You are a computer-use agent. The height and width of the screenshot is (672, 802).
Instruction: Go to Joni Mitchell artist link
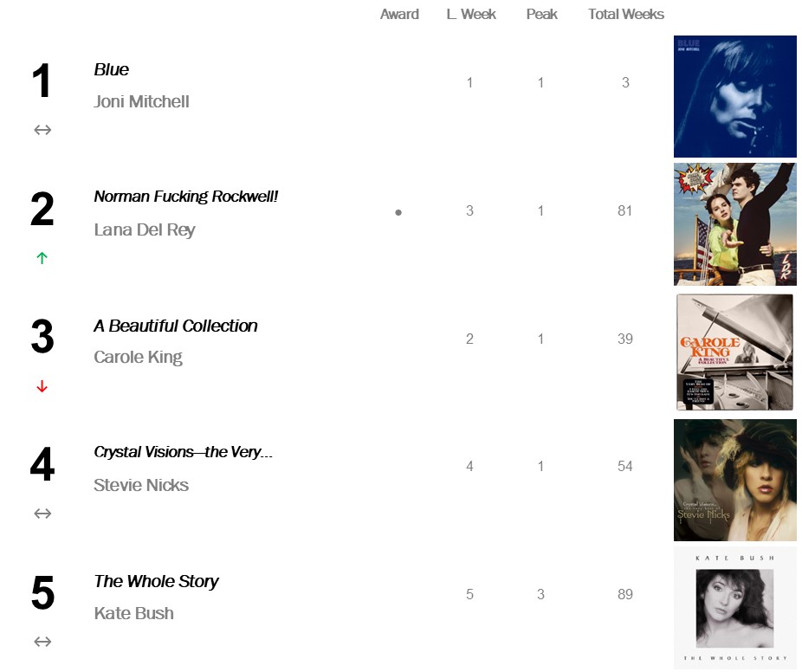coord(141,101)
